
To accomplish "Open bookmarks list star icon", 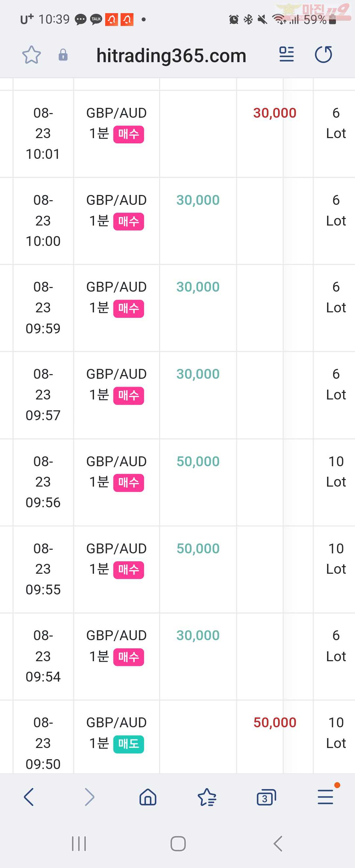I will [207, 797].
